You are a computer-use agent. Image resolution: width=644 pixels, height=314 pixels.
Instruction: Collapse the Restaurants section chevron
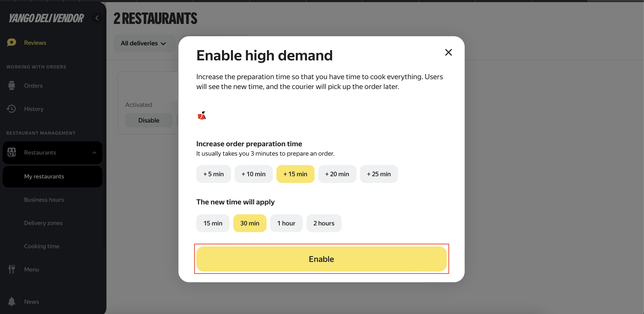(x=94, y=153)
